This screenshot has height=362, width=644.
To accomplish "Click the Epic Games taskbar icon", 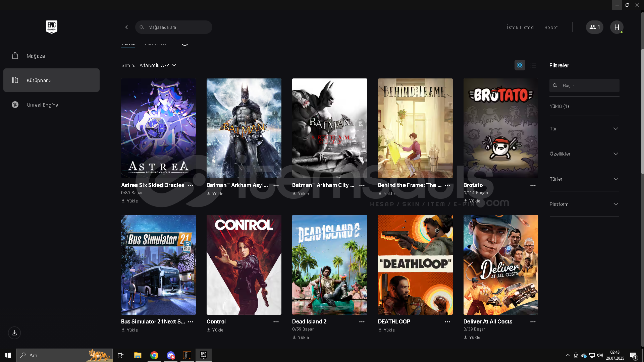I will pyautogui.click(x=204, y=355).
